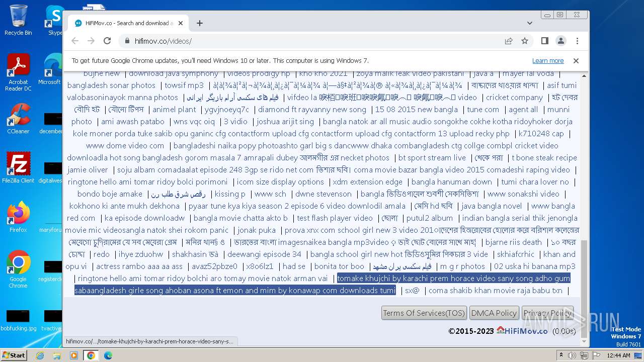The width and height of the screenshot is (644, 362).
Task: Open 'bt sport stream live' link
Action: point(432,157)
